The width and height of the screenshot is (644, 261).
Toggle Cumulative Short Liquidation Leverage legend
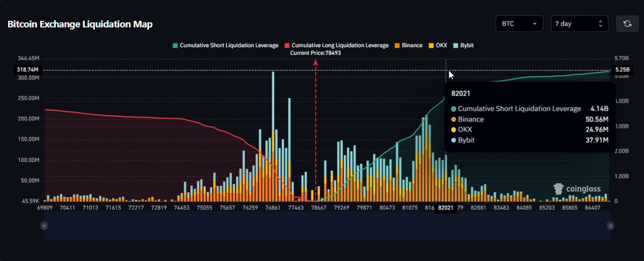(x=226, y=46)
